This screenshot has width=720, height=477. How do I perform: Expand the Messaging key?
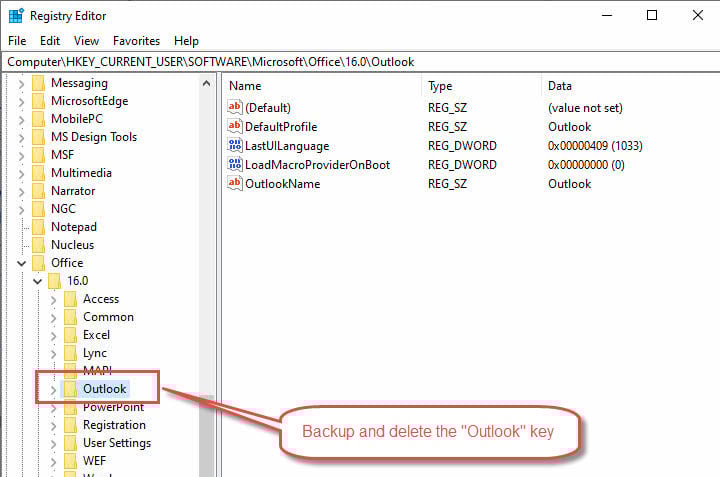coord(21,84)
